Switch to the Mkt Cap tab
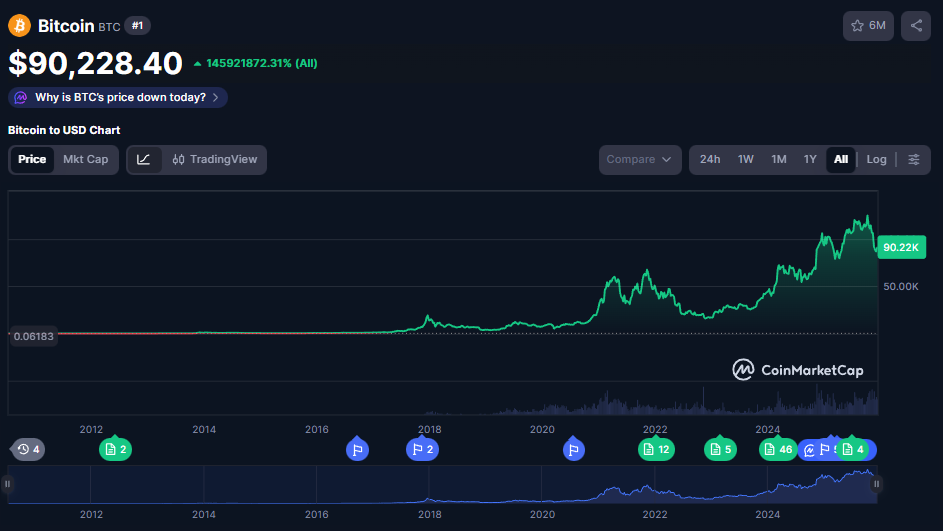Image resolution: width=943 pixels, height=531 pixels. point(85,159)
